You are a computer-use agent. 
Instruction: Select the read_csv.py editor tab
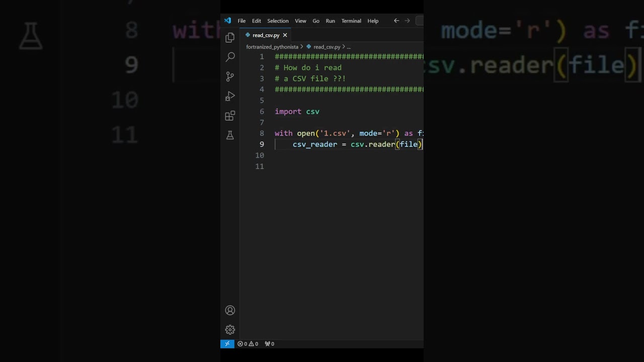266,35
